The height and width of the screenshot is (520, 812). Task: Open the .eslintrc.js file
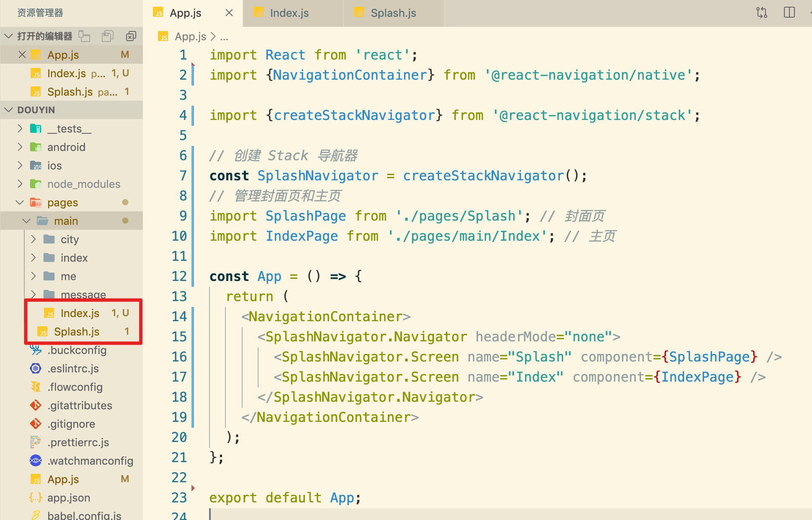[71, 369]
